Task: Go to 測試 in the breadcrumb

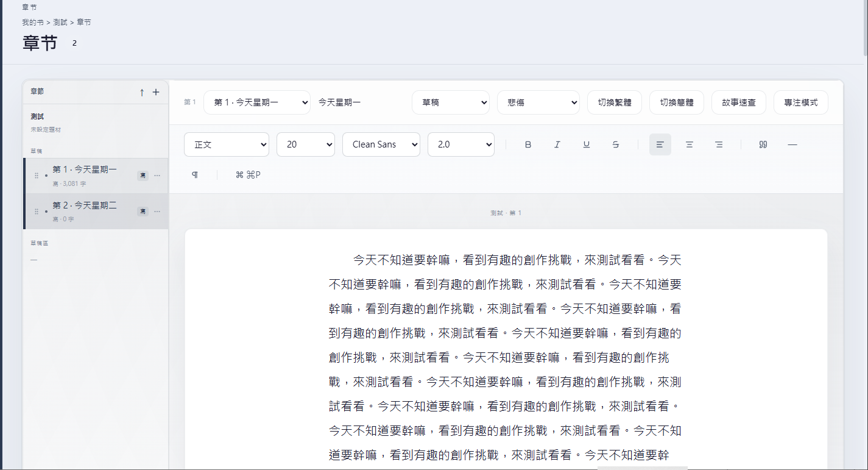Action: tap(60, 22)
